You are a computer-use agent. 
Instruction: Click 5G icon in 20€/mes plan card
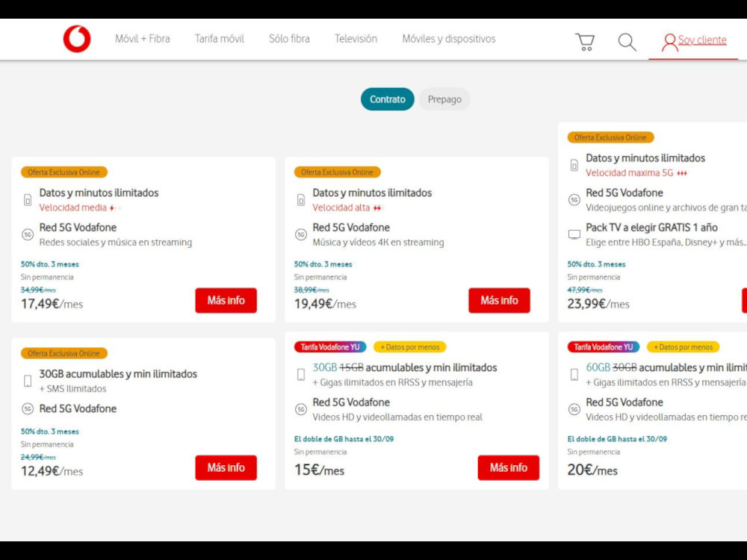coord(574,409)
